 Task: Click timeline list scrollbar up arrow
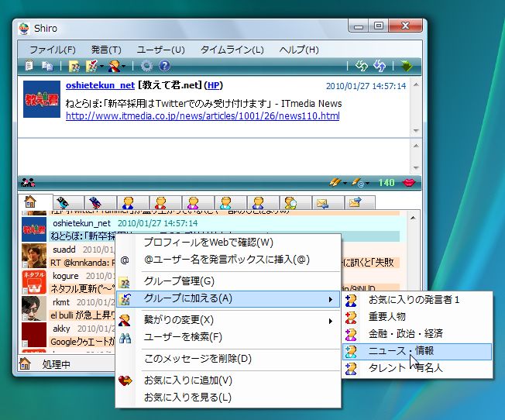413,219
